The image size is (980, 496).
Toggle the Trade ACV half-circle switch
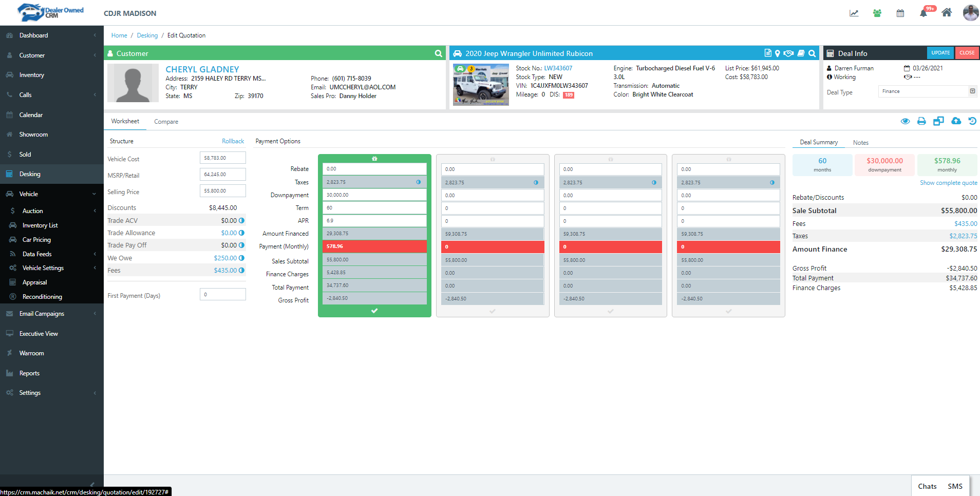click(x=241, y=221)
